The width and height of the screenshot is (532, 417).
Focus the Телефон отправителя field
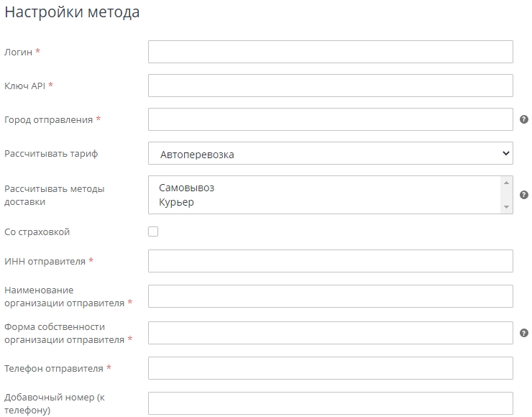(x=330, y=368)
